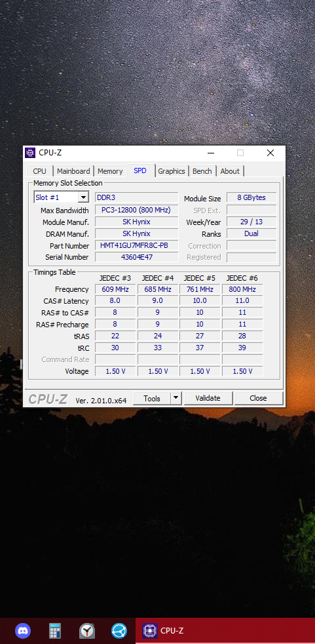Select the SPD tab
This screenshot has height=644, width=315.
[x=140, y=171]
